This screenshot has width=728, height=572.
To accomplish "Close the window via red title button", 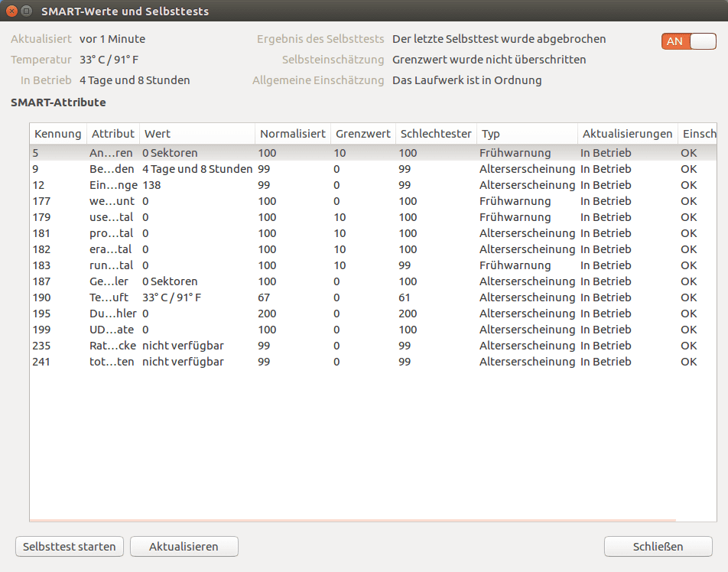I will tap(12, 11).
